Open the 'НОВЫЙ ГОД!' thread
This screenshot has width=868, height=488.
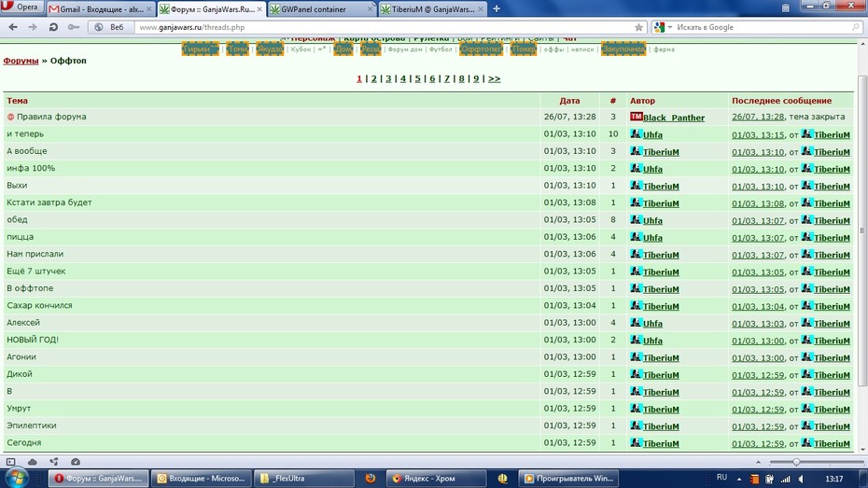tap(33, 340)
